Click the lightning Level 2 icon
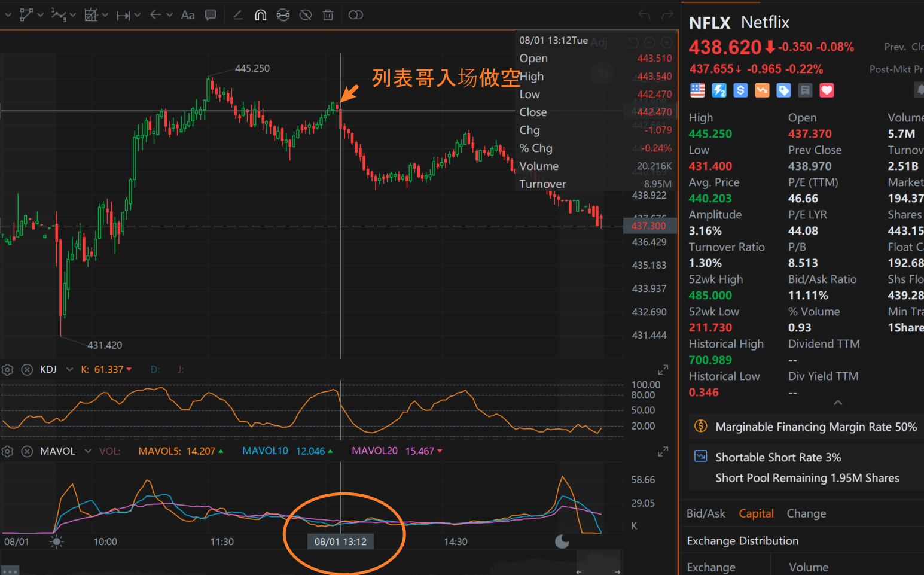This screenshot has width=924, height=575. point(719,90)
